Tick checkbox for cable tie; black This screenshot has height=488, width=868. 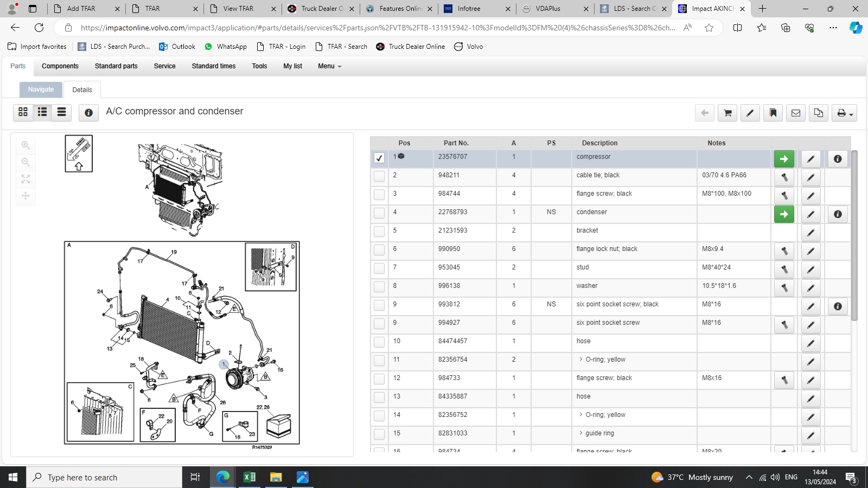click(x=379, y=176)
